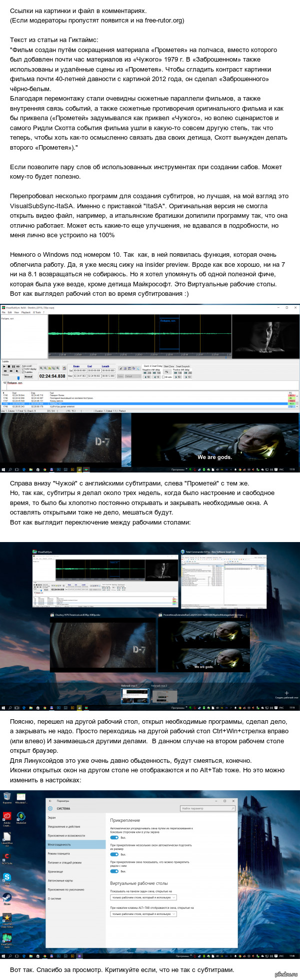The height and width of the screenshot is (980, 300).
Task: Click the free-rutor.org link text
Action: pyautogui.click(x=164, y=21)
